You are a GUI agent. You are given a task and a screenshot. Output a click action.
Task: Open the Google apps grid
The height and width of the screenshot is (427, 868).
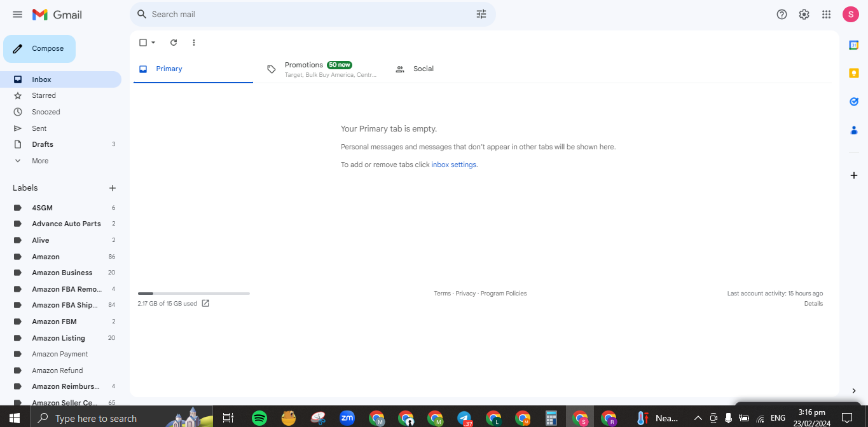(x=827, y=14)
